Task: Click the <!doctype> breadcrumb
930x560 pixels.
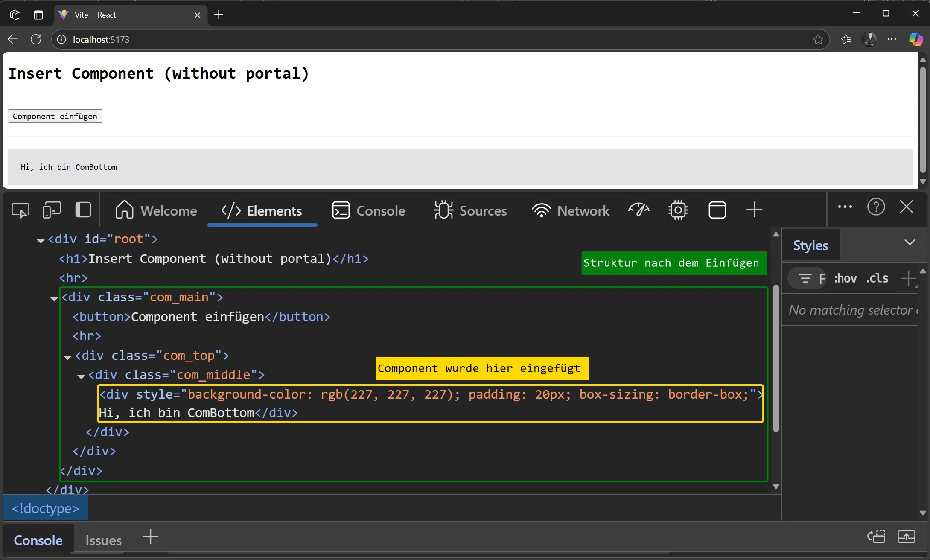Action: (45, 508)
